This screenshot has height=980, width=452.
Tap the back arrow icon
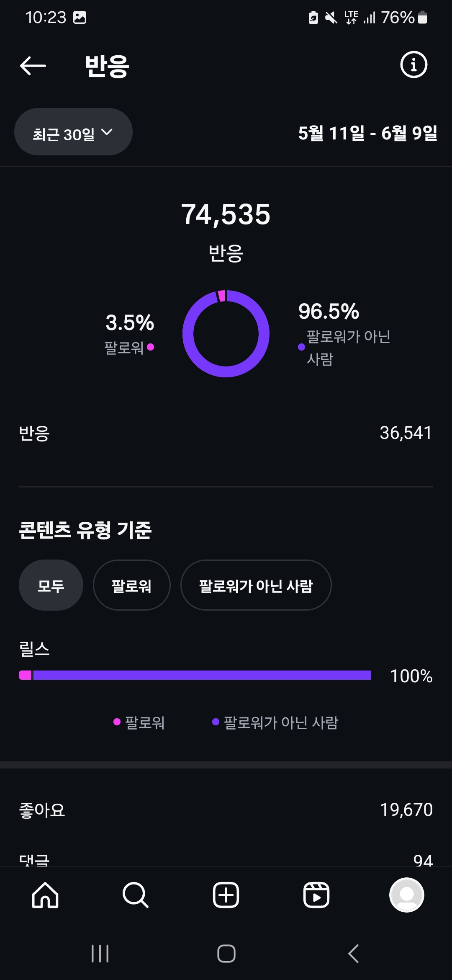[33, 66]
